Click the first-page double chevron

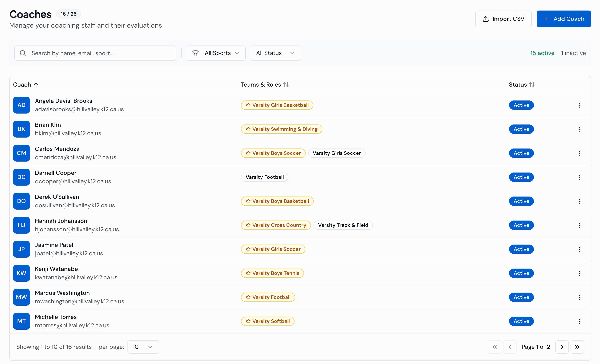[x=495, y=347]
